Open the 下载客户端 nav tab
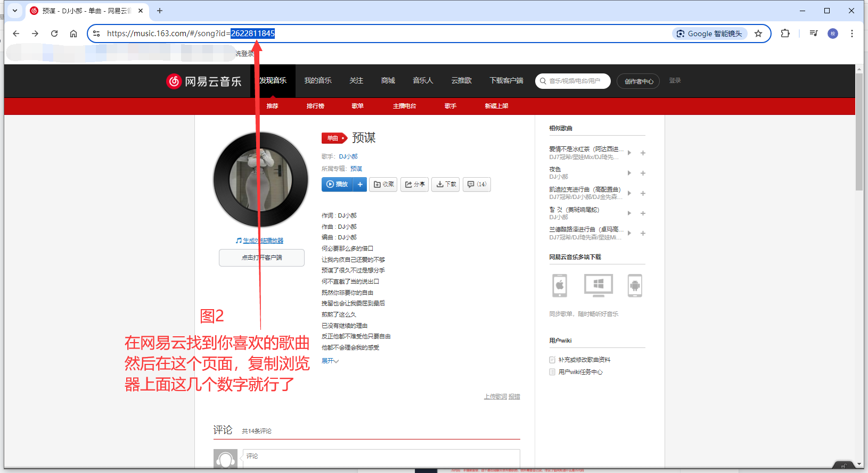Screen dimensions: 868x473 tap(506, 81)
